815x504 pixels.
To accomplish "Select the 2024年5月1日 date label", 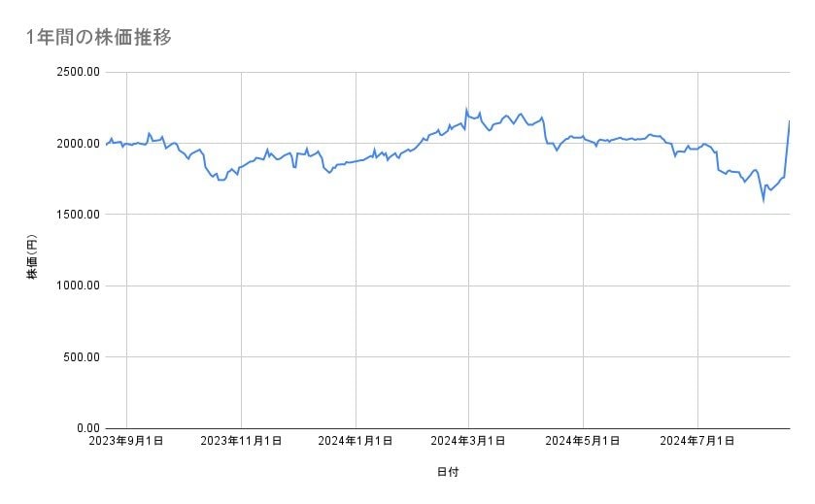I will 584,442.
